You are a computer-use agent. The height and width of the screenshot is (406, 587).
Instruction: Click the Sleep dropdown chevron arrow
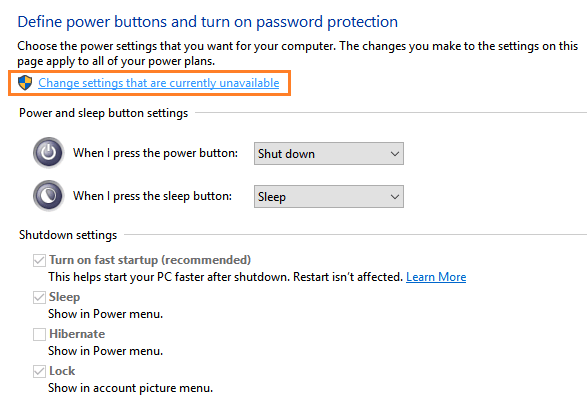(395, 197)
